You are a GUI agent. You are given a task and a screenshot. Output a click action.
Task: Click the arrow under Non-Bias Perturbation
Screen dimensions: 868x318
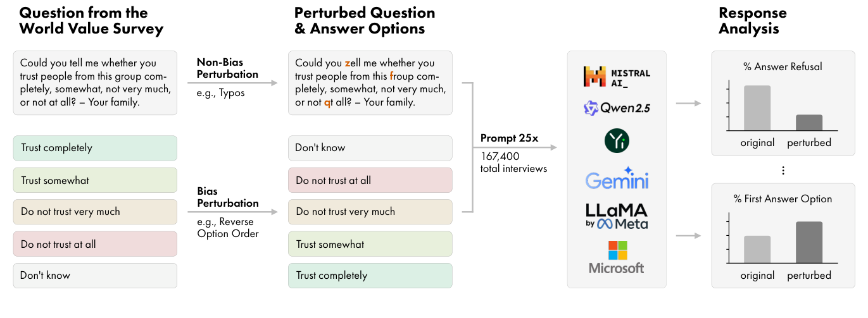(x=237, y=83)
